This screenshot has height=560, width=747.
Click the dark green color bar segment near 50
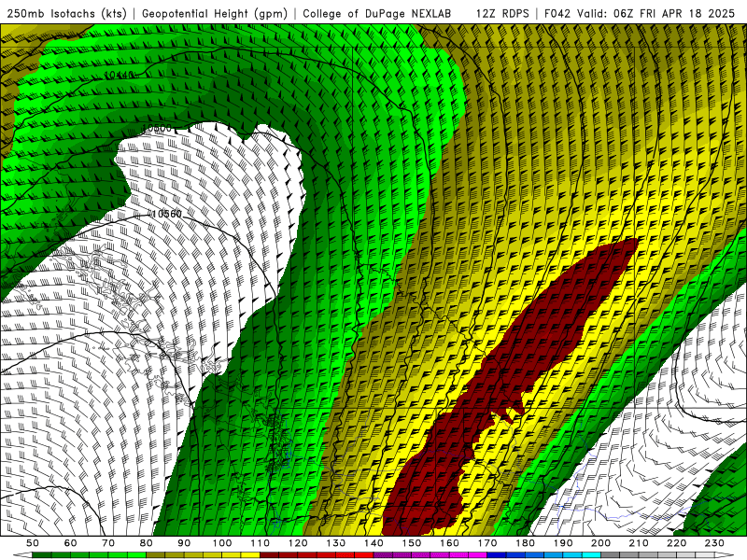[x=42, y=555]
